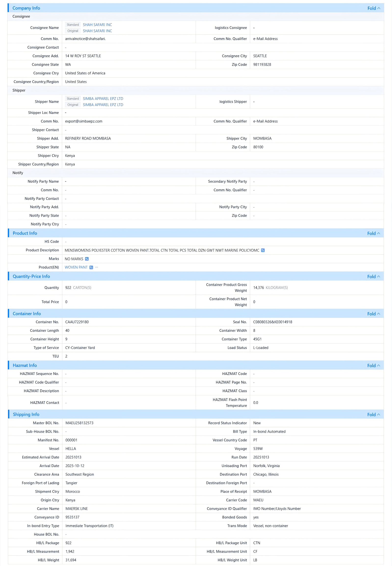This screenshot has width=392, height=566.
Task: Open standard shipper SIMBA APPAREL EPZ LTD
Action: click(x=103, y=99)
